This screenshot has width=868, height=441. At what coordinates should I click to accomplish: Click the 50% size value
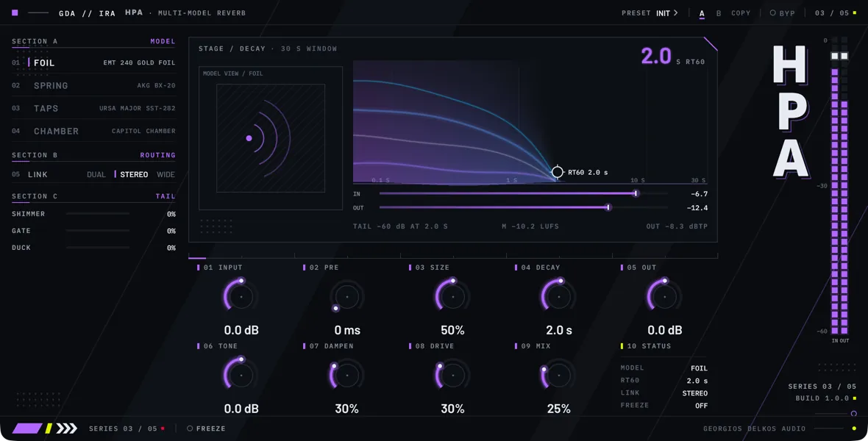pyautogui.click(x=453, y=330)
